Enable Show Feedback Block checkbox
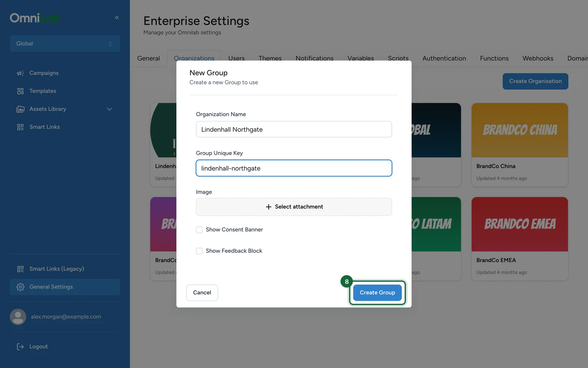The width and height of the screenshot is (588, 368). (199, 251)
